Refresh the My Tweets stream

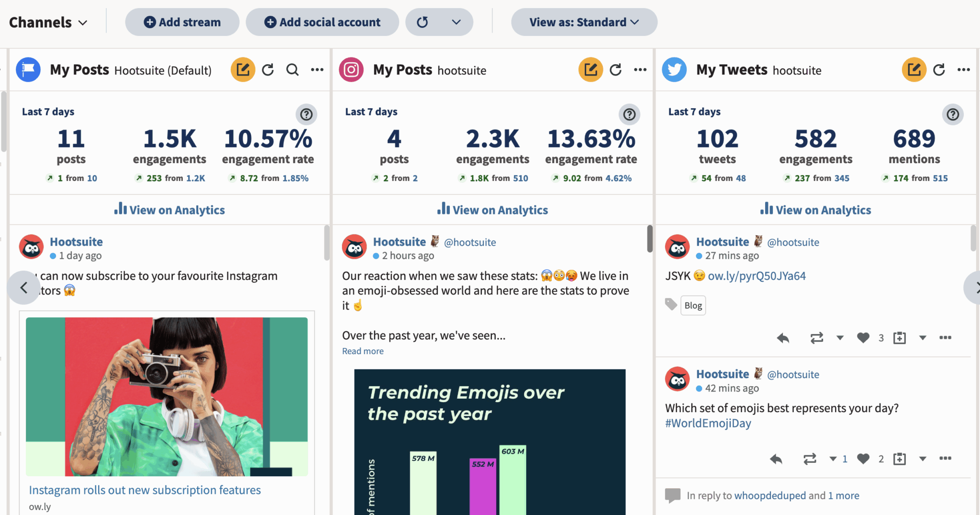[x=939, y=69]
